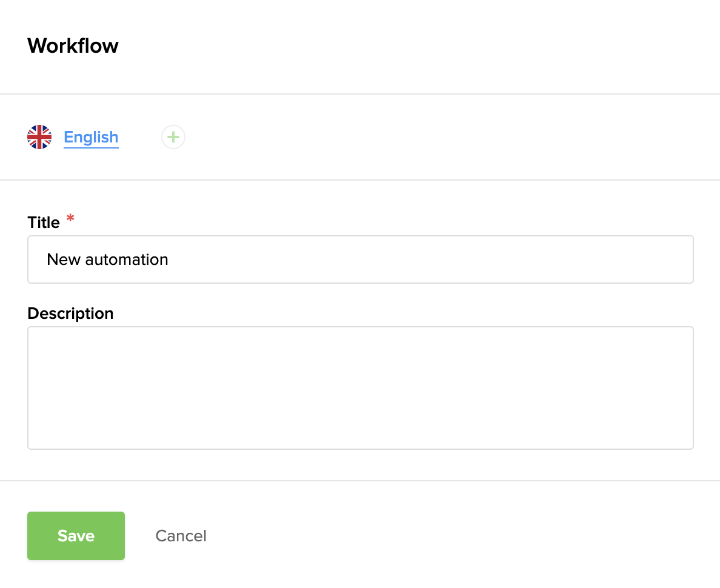Click inside the Description text area
720x588 pixels.
click(x=360, y=388)
